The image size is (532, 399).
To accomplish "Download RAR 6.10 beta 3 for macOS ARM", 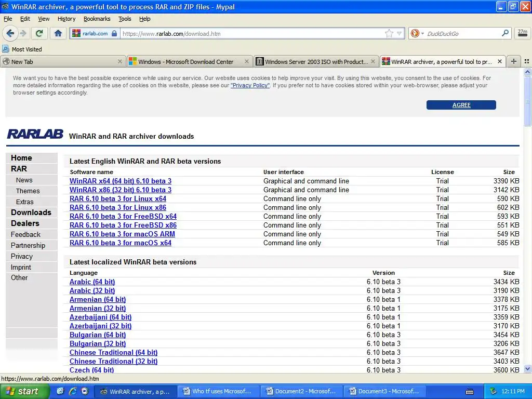I will [x=122, y=234].
